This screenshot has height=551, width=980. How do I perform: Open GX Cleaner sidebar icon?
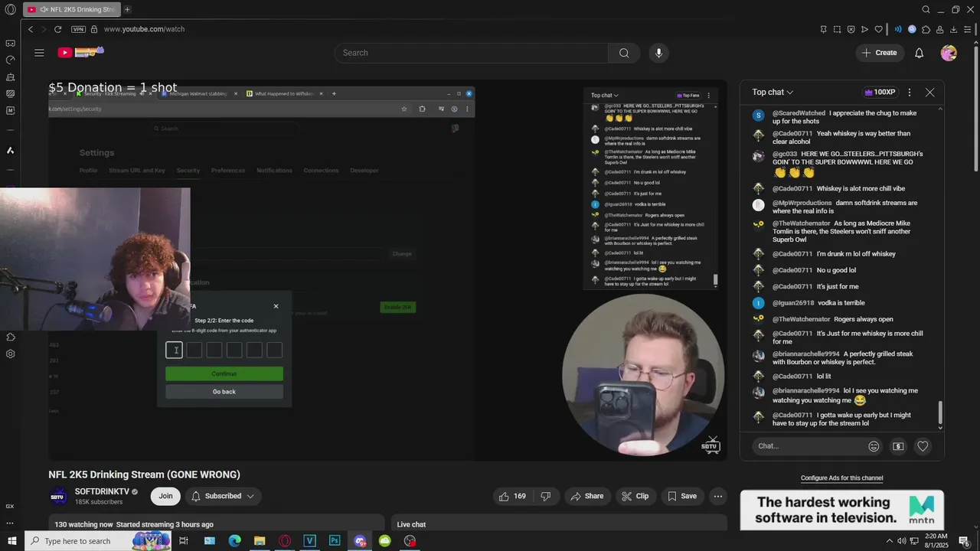pyautogui.click(x=10, y=77)
